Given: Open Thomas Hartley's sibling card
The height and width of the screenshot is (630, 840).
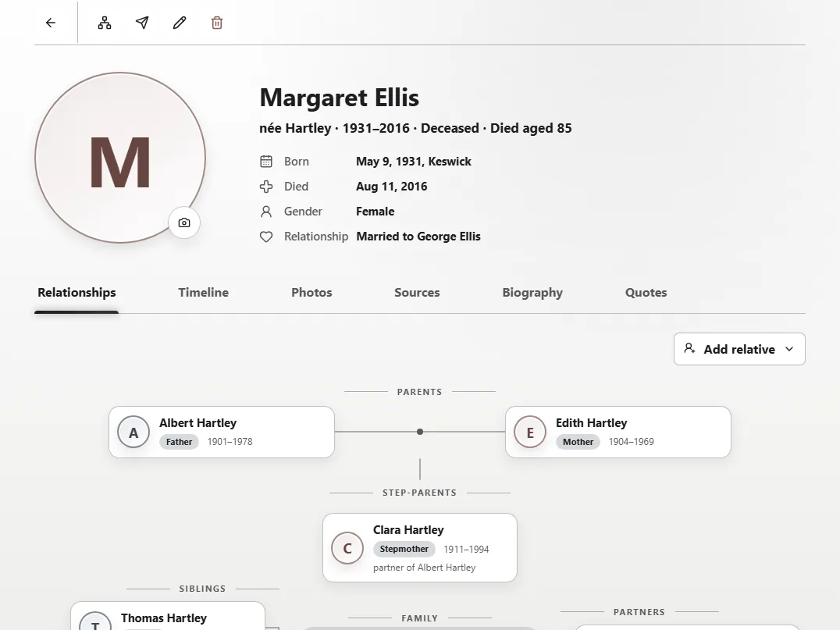Looking at the screenshot, I should click(x=168, y=616).
